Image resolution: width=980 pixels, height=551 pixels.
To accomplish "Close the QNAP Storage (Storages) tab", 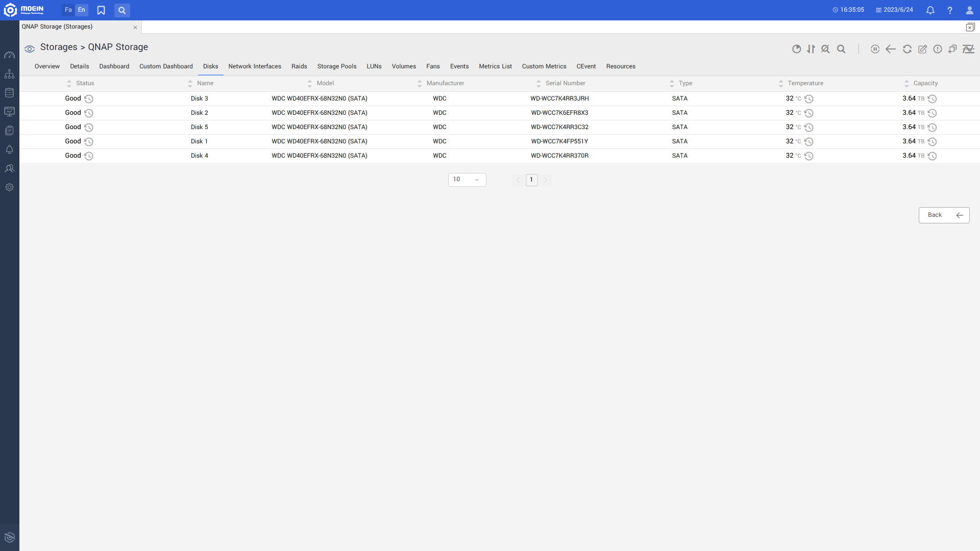I will coord(135,28).
